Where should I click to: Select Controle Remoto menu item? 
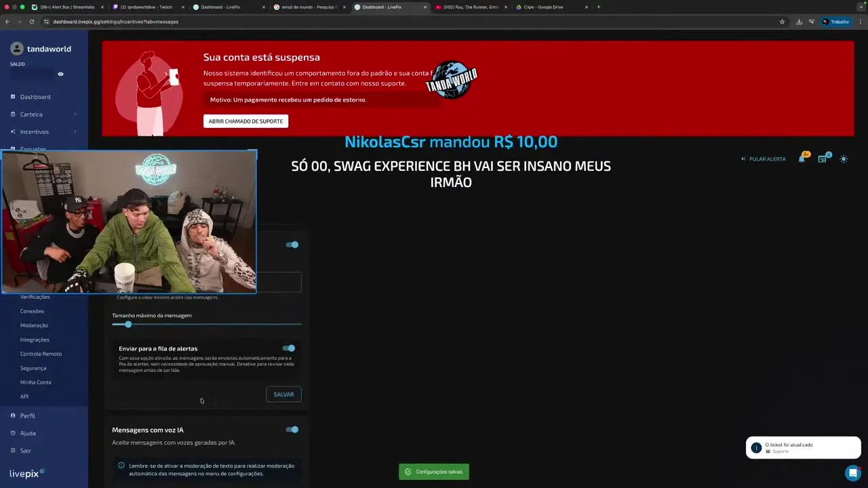click(x=41, y=354)
